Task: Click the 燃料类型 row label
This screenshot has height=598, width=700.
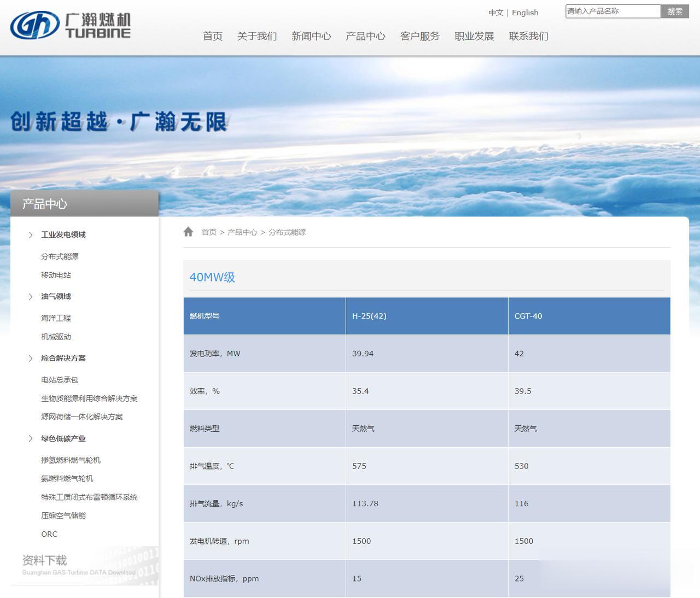Action: click(205, 429)
